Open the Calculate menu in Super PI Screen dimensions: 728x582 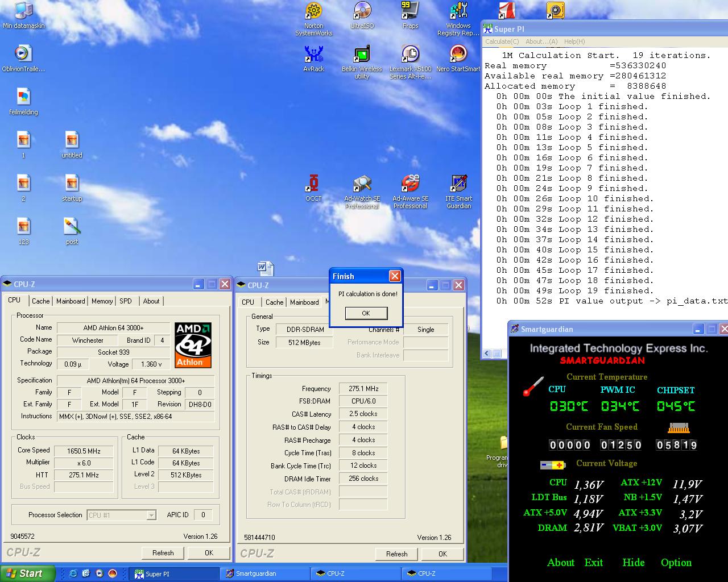pos(502,41)
